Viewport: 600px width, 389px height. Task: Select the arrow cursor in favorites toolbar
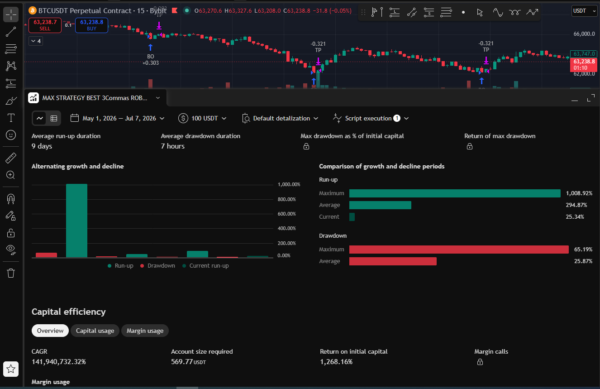coord(480,12)
